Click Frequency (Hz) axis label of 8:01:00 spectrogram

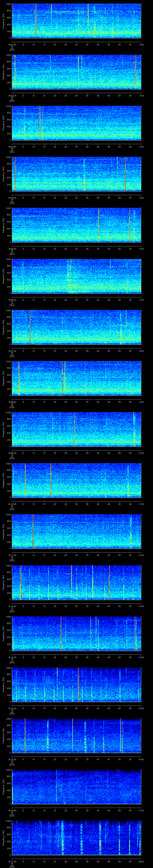[3, 21]
